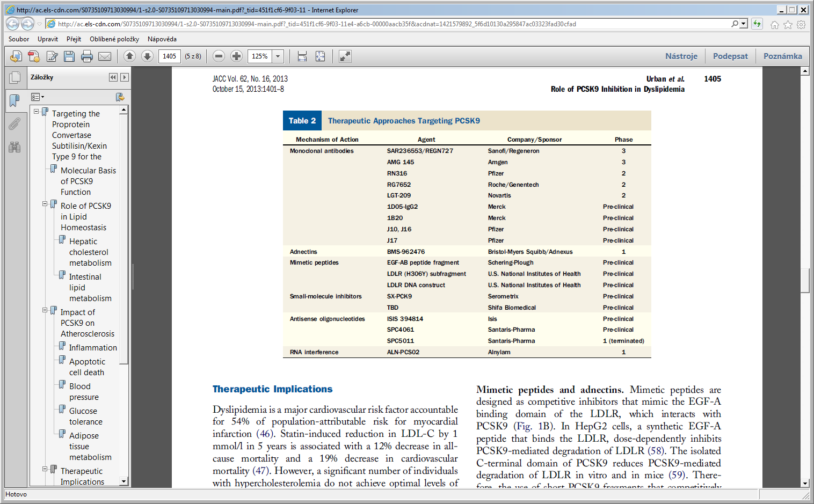Go to previous page with up arrow
This screenshot has height=504, width=814.
[129, 56]
